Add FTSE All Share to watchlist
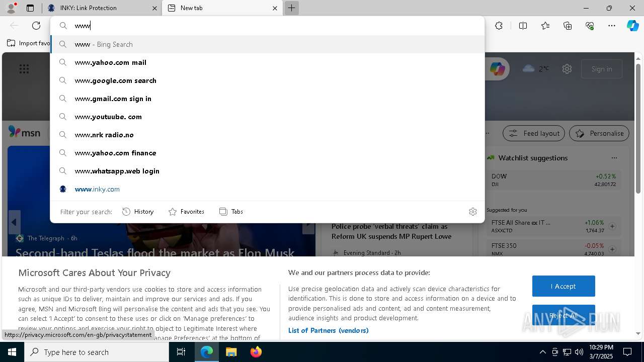The image size is (644, 362). [612, 226]
